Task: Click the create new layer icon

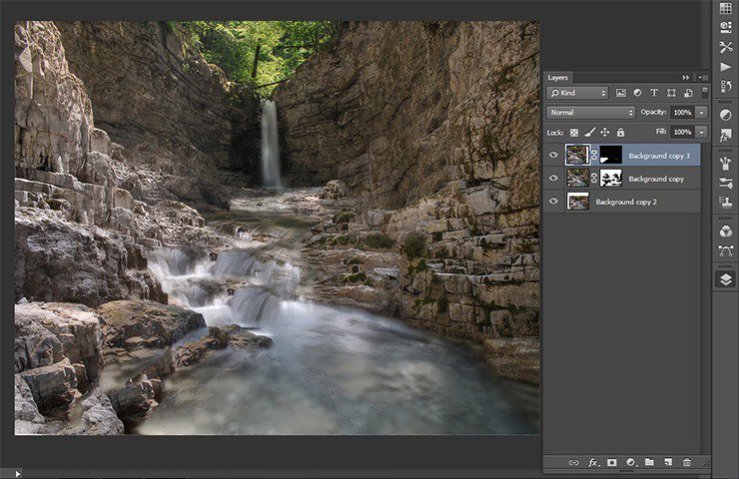Action: point(667,463)
